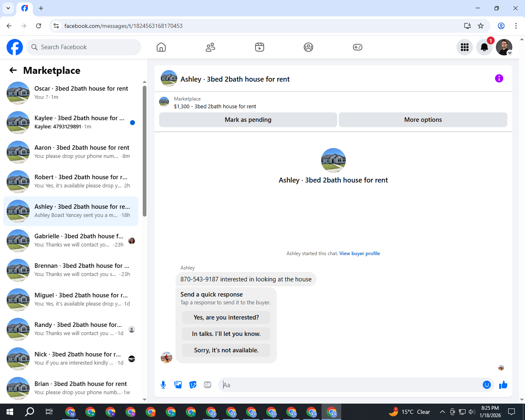This screenshot has height=420, width=525.
Task: Open Kaylee's unread conversation
Action: pos(71,122)
